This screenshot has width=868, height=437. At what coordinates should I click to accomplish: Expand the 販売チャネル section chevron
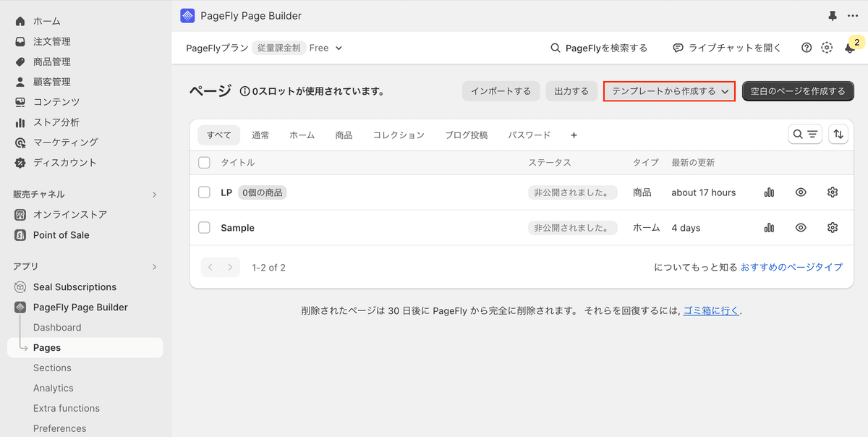tap(154, 195)
